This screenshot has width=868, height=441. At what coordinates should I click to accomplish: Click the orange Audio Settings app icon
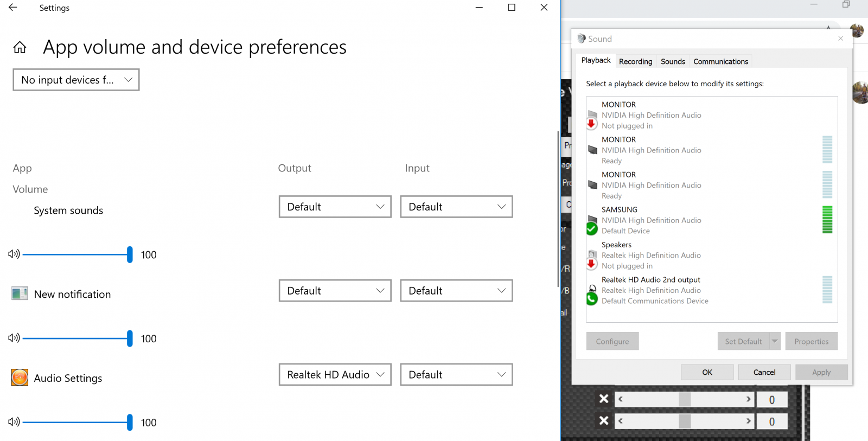[20, 377]
